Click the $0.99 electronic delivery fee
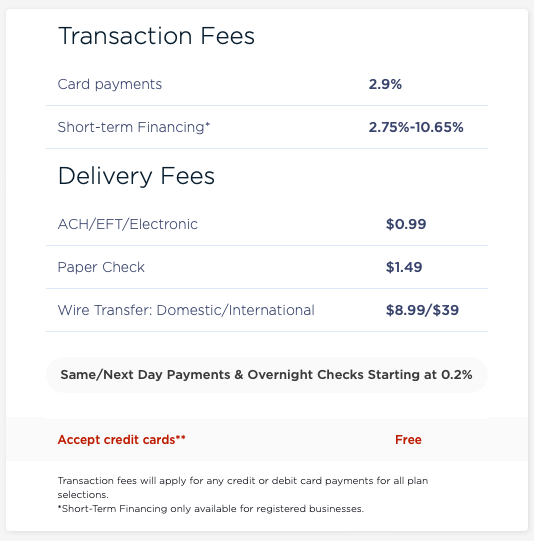Image resolution: width=534 pixels, height=541 pixels. 406,224
